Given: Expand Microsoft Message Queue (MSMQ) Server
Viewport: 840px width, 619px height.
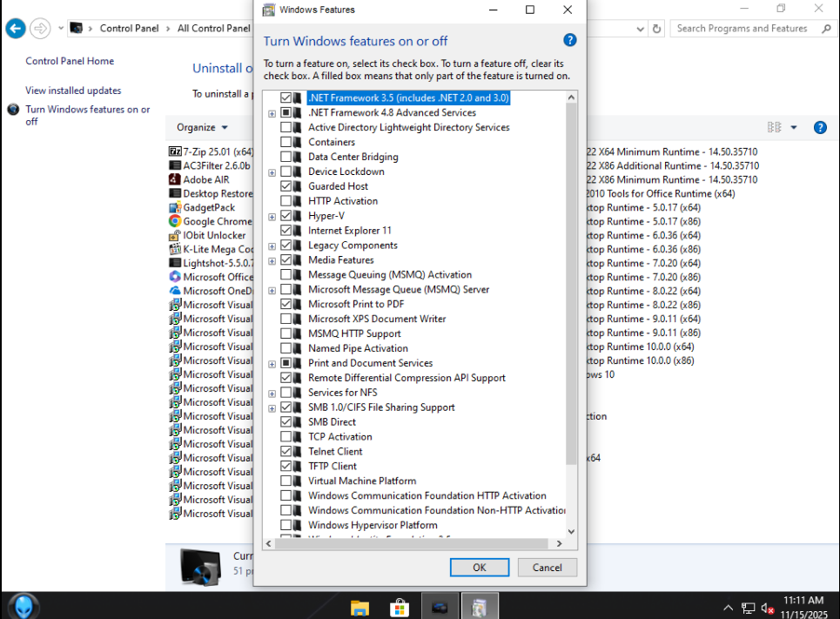Looking at the screenshot, I should coord(272,291).
